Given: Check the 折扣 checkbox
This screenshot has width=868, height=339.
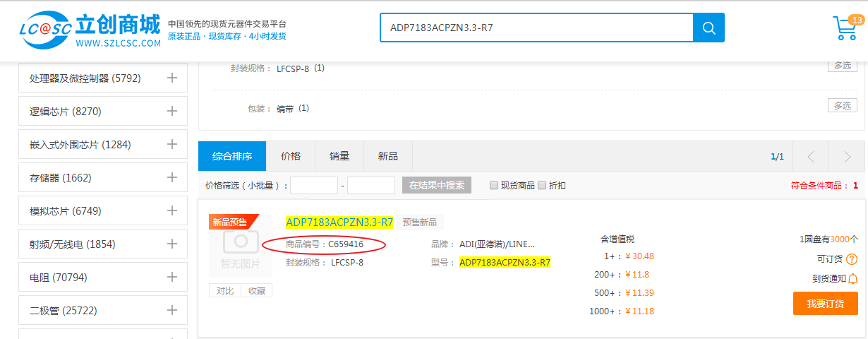Looking at the screenshot, I should click(x=542, y=185).
